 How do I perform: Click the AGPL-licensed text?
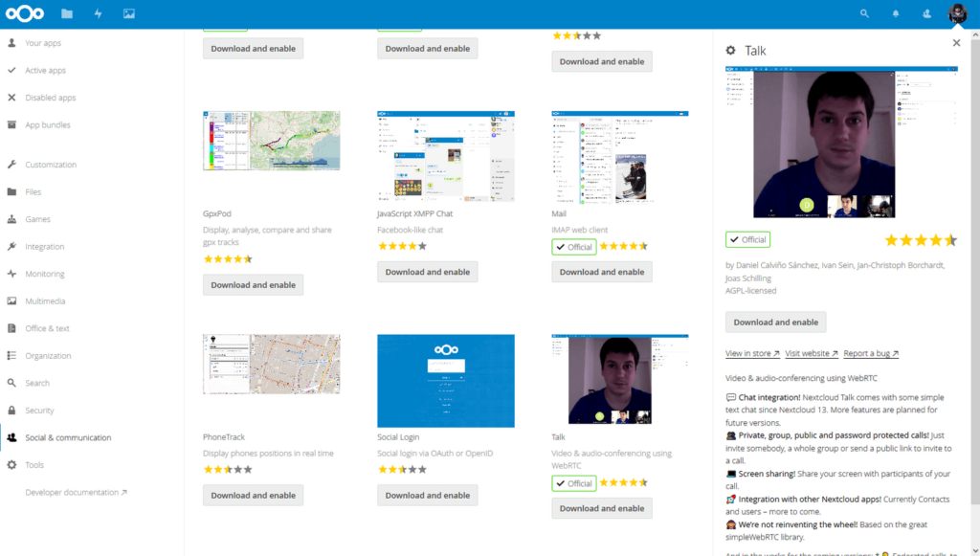point(750,291)
